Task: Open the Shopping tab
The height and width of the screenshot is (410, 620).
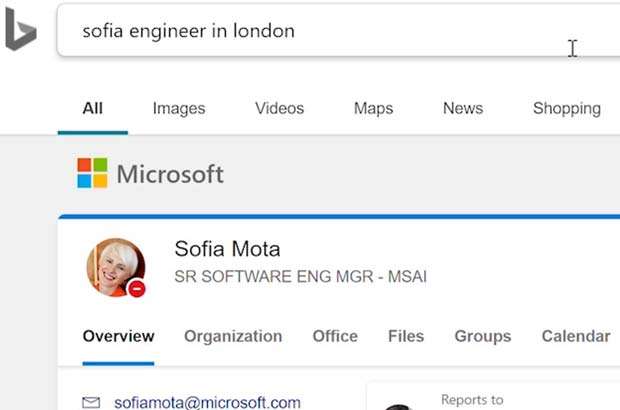Action: click(x=566, y=108)
